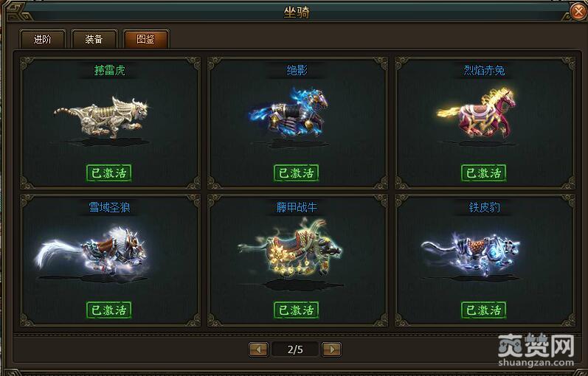588x376 pixels.
Task: Click the 烈焰赤兔 name label
Action: [x=484, y=70]
